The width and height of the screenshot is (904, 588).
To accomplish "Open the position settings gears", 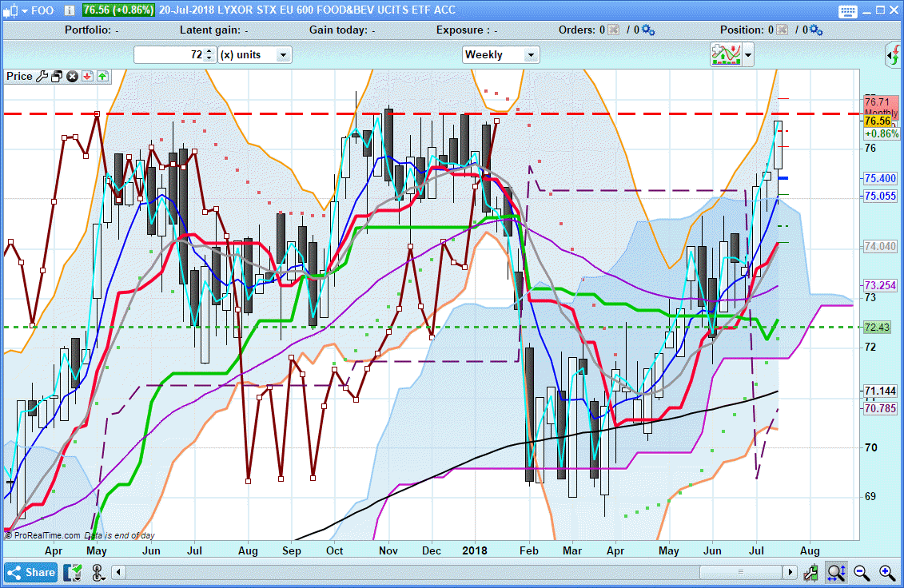I will (816, 30).
